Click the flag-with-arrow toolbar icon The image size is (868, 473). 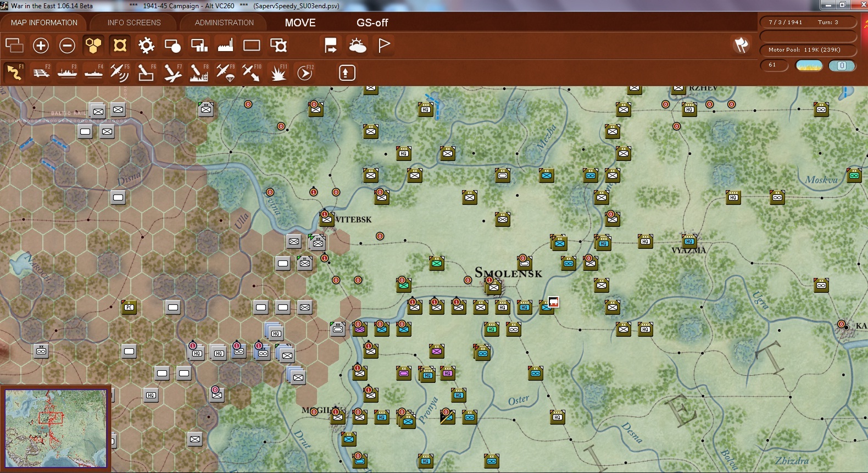click(x=331, y=45)
